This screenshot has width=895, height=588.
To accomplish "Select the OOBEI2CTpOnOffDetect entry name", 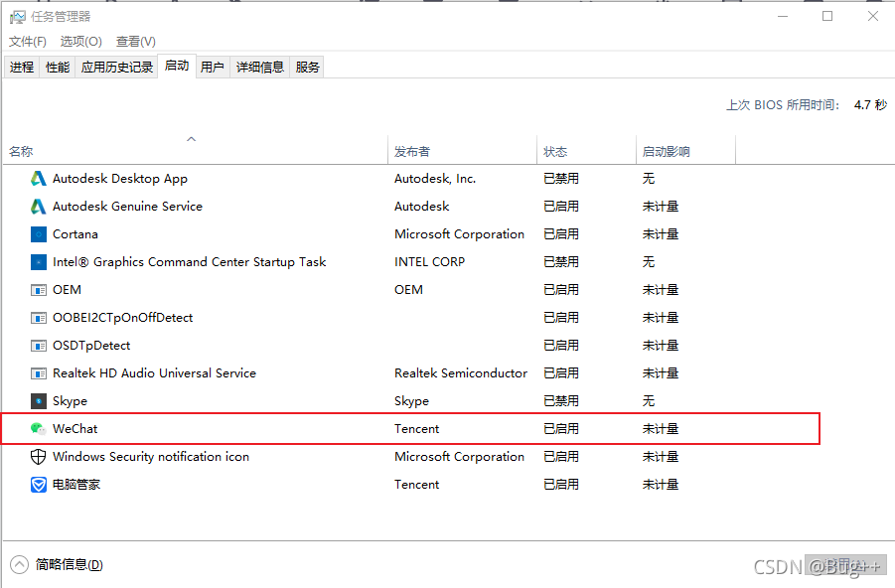I will tap(123, 318).
